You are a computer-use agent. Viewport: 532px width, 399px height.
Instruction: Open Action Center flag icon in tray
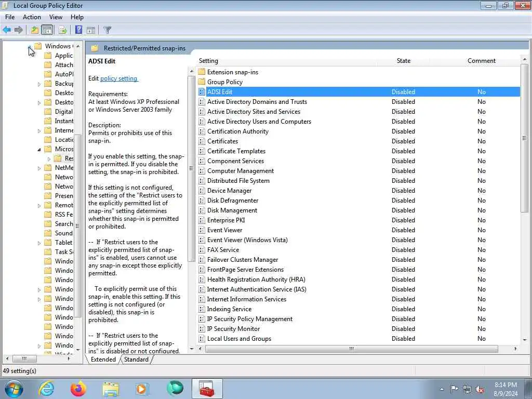pyautogui.click(x=454, y=389)
